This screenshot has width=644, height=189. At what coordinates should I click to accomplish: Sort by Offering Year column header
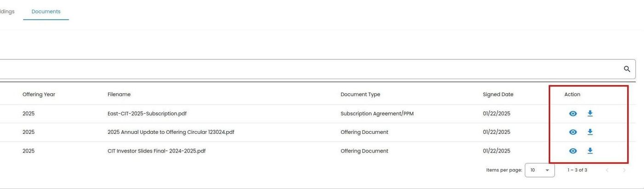click(x=39, y=94)
